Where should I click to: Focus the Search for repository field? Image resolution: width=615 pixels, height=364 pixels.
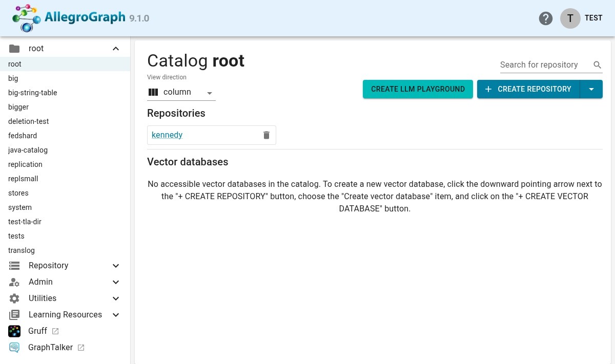(545, 65)
